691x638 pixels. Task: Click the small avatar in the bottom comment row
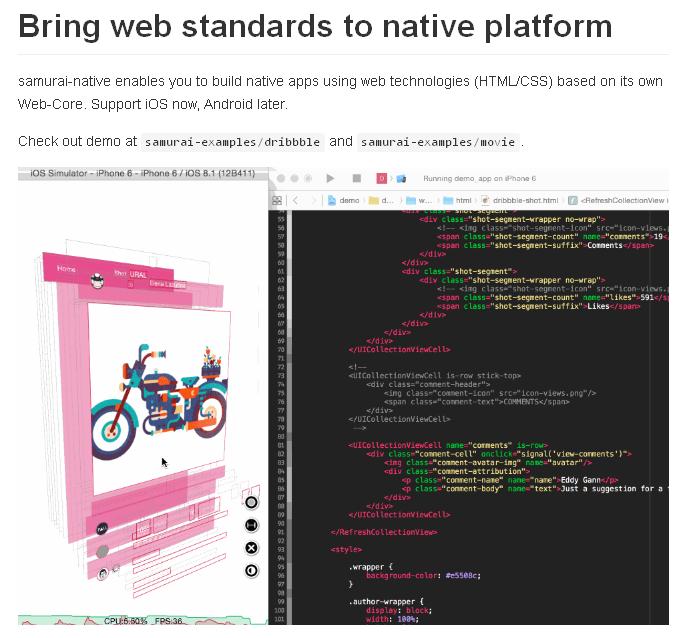click(x=102, y=574)
